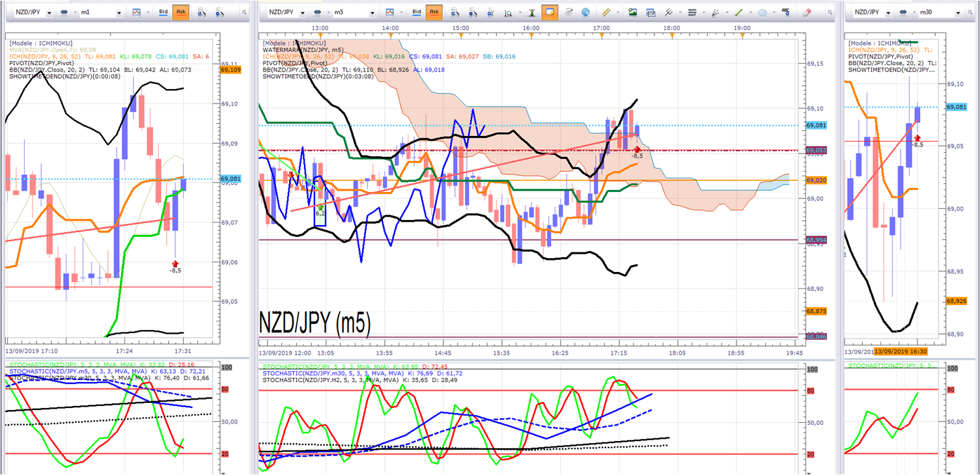Image resolution: width=980 pixels, height=475 pixels.
Task: Toggle the highlighted note icon in m5 toolbar
Action: 550,12
